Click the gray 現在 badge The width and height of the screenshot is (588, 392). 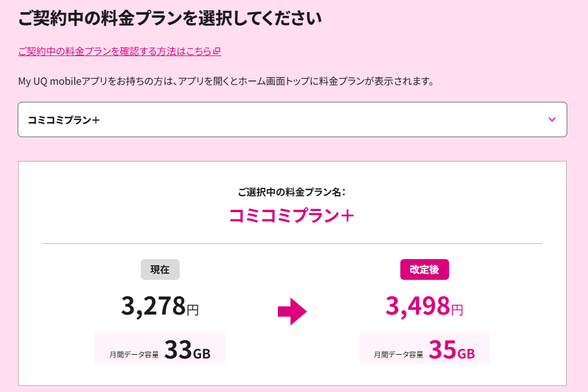coord(160,269)
